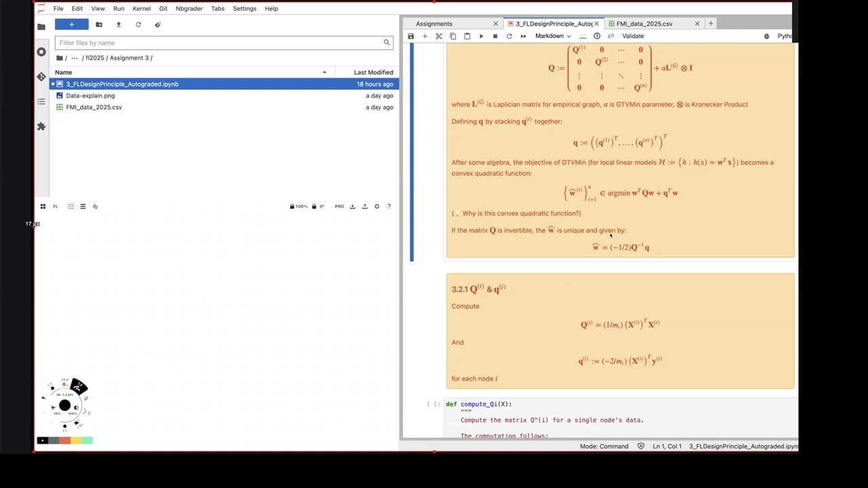
Task: Select FMI_data_2025.csv in the file list
Action: pyautogui.click(x=224, y=107)
